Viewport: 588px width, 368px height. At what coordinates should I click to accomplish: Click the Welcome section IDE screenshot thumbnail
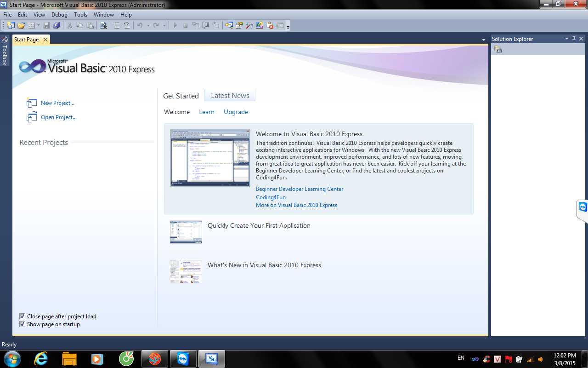tap(210, 158)
